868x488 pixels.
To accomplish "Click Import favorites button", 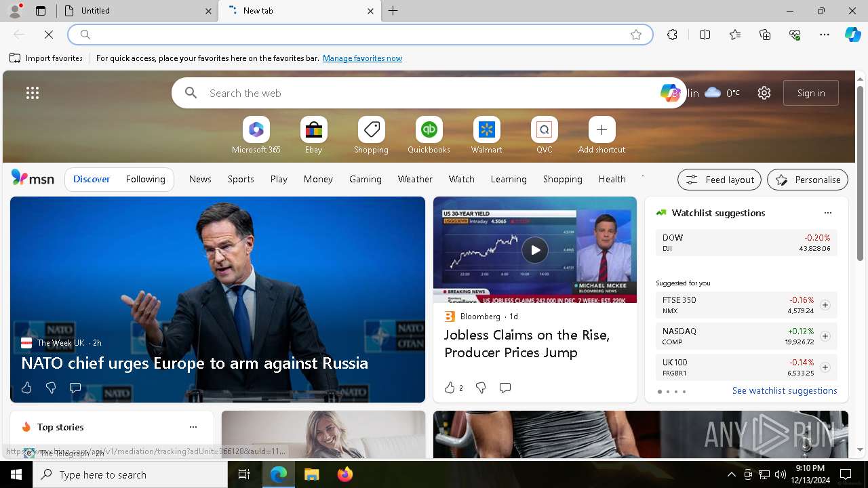I will [x=46, y=58].
